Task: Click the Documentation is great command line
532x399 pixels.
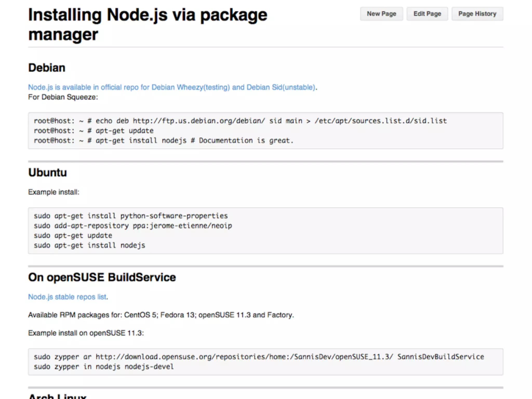Action: click(164, 141)
